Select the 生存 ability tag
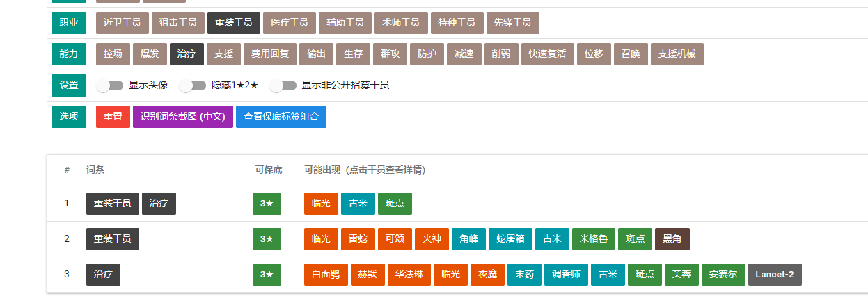Viewport: 868px width, 308px height. (353, 54)
